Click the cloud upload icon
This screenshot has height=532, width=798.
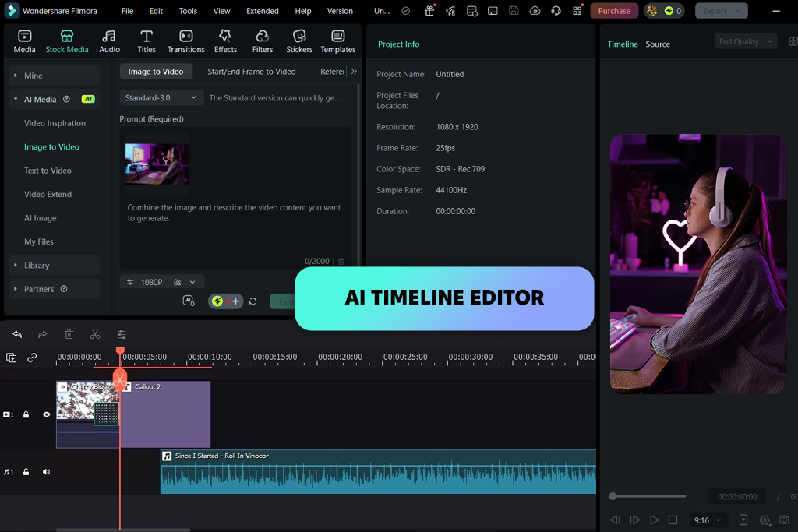535,11
